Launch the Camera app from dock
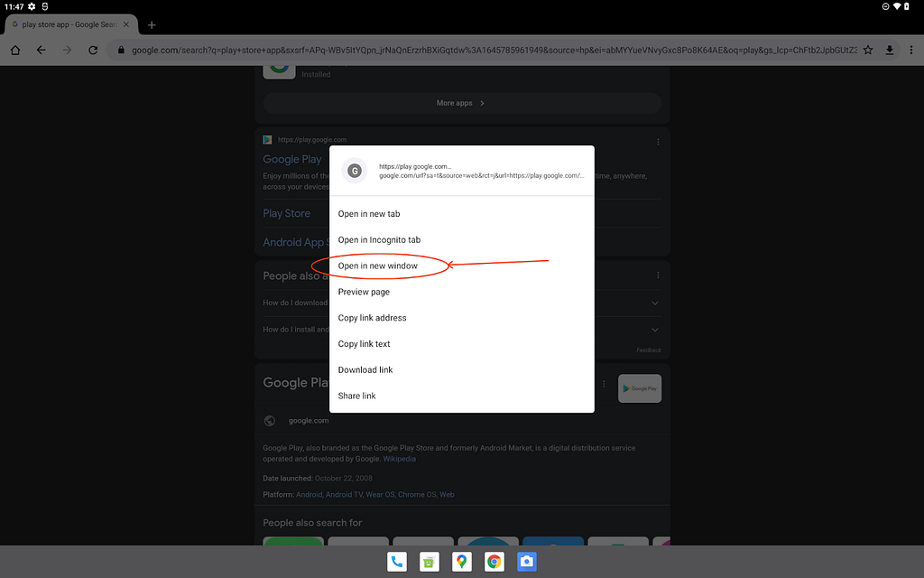 coord(526,562)
